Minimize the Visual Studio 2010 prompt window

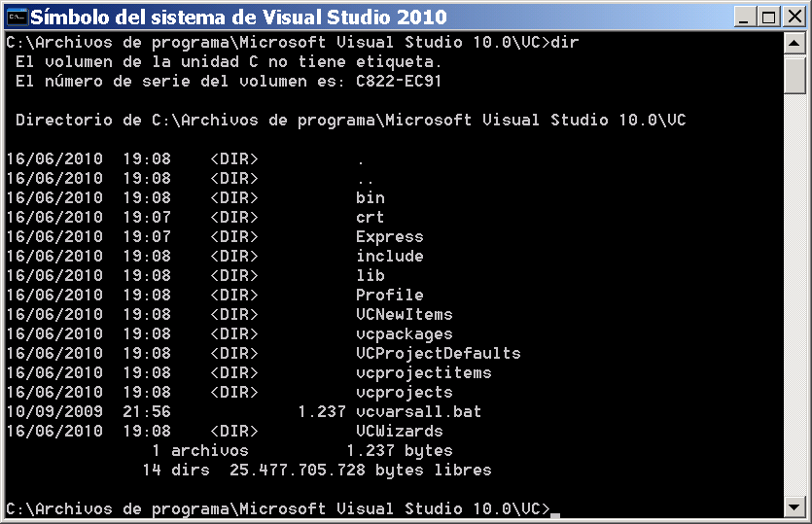point(745,17)
